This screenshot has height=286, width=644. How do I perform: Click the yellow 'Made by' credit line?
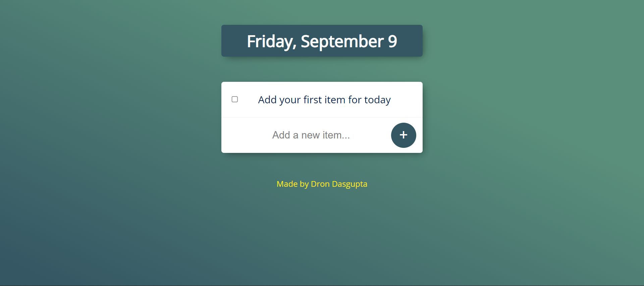(322, 184)
